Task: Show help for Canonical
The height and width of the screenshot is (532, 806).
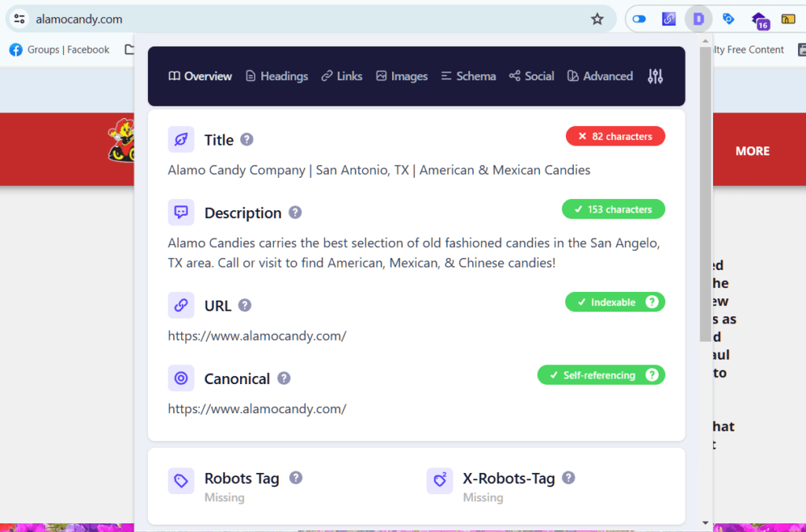Action: [283, 379]
